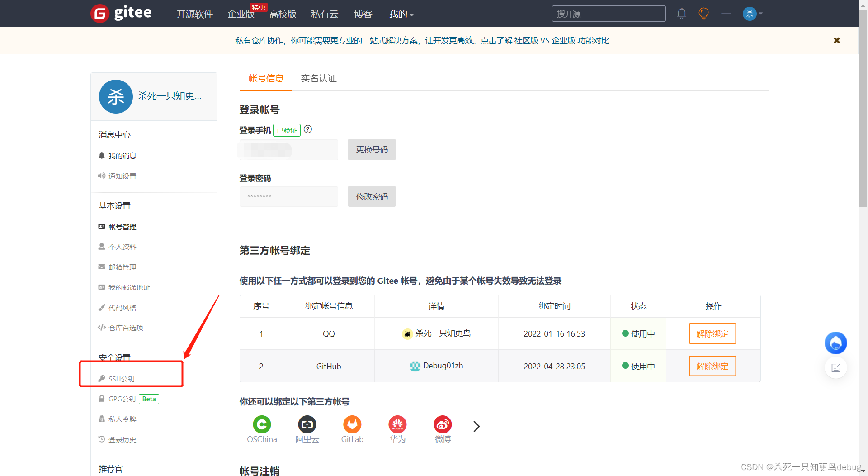Viewport: 868px width, 476px height.
Task: Open the blue floating assistant icon
Action: click(x=836, y=343)
